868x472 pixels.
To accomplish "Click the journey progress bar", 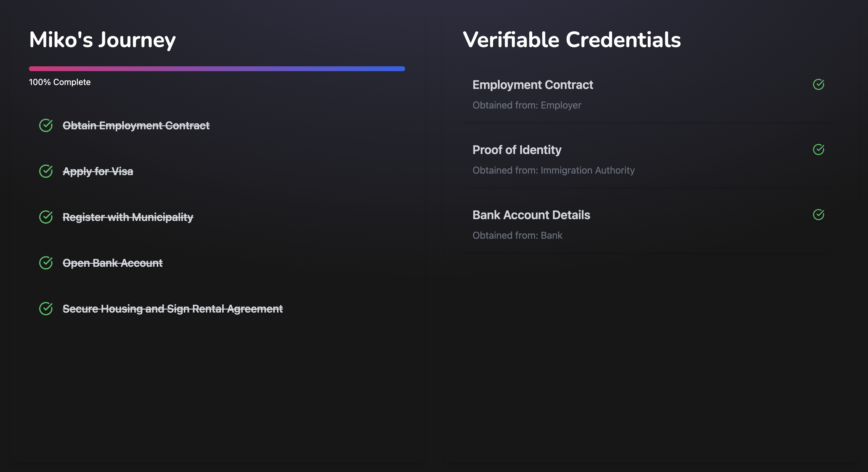I will coord(217,69).
